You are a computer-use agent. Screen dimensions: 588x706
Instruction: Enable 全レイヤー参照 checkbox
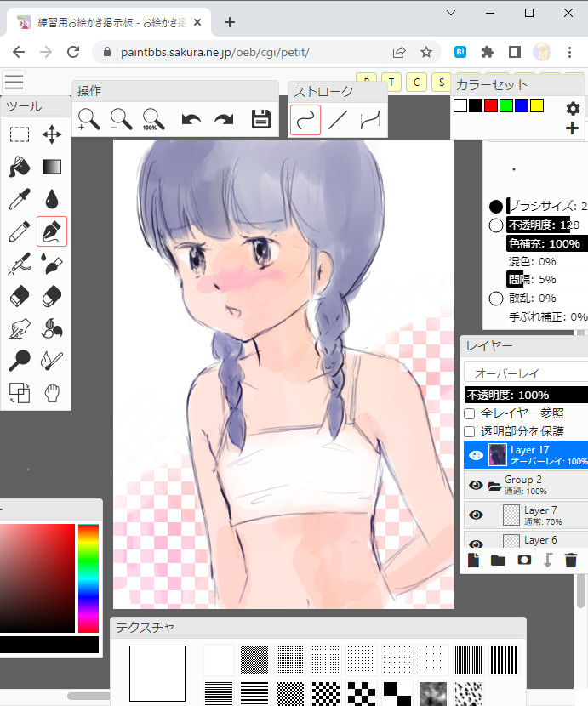coord(470,413)
